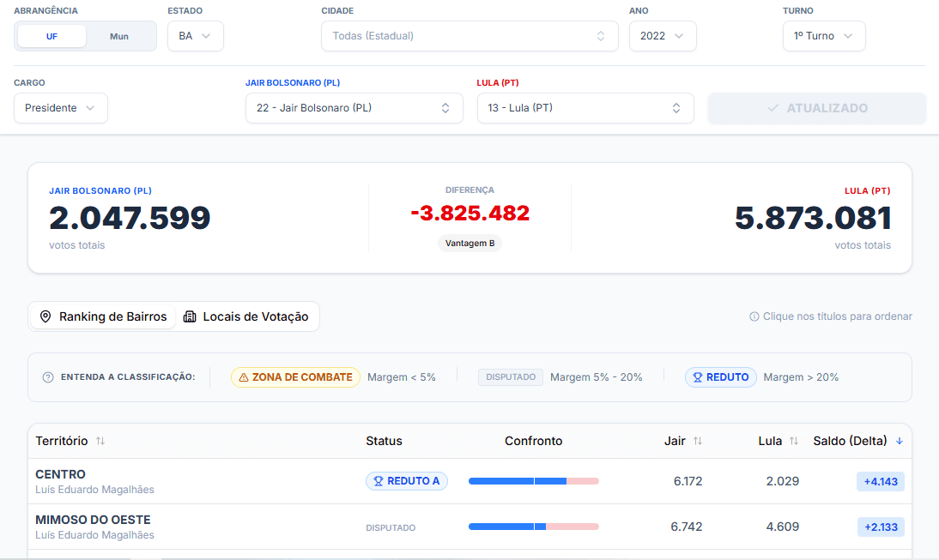Switch to the Ranking de Bairros tab

tap(103, 316)
